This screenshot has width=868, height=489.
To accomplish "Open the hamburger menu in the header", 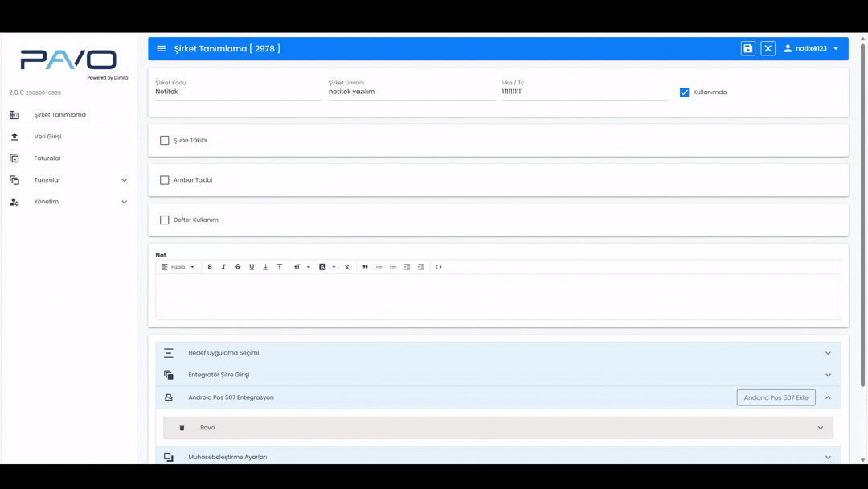I will coord(162,49).
